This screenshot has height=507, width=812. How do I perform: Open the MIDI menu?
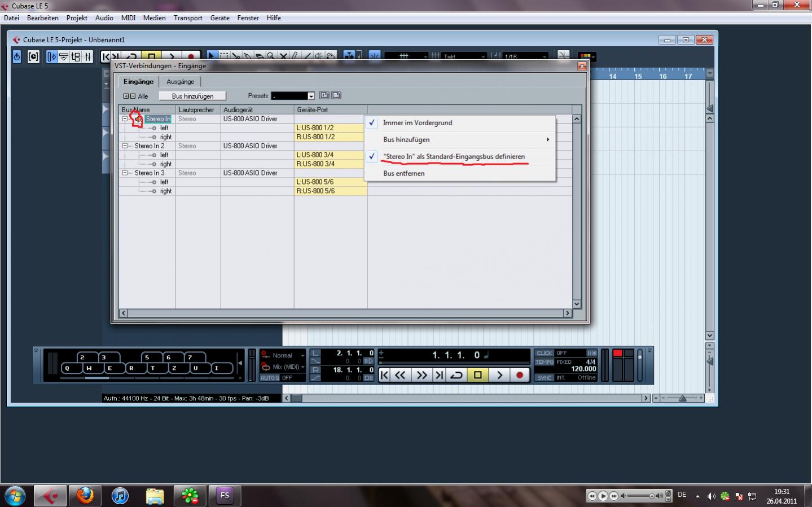(128, 18)
